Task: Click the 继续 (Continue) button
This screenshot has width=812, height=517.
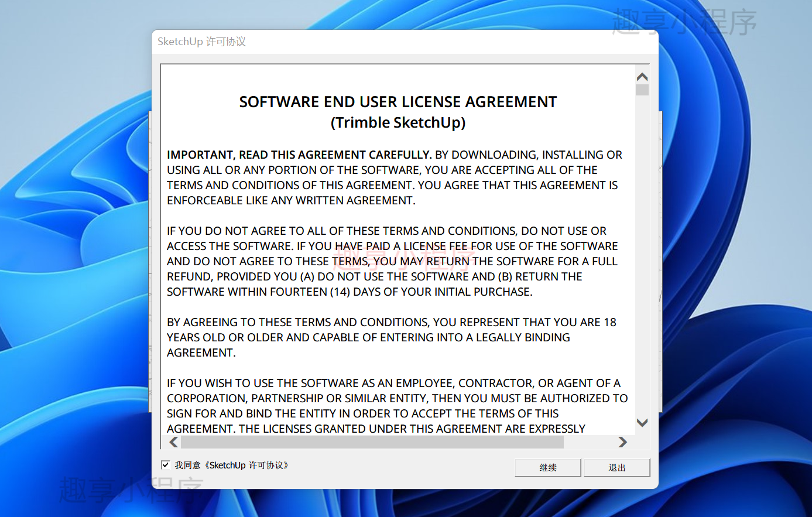Action: point(548,467)
